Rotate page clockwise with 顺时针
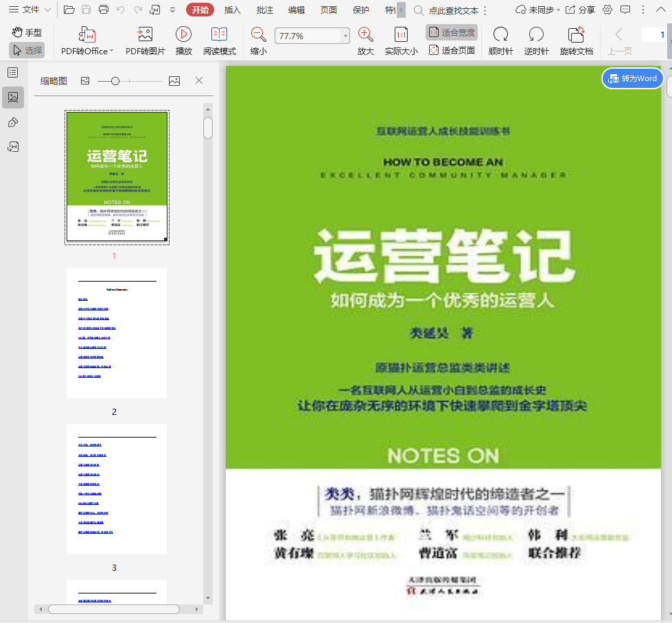Screen dimensions: 672x623 pos(500,35)
